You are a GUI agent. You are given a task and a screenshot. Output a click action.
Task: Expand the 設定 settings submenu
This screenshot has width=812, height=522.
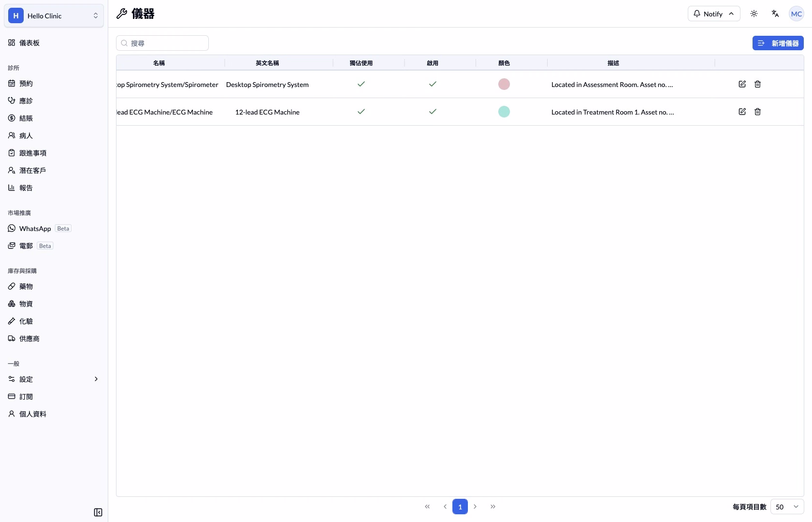click(x=54, y=379)
